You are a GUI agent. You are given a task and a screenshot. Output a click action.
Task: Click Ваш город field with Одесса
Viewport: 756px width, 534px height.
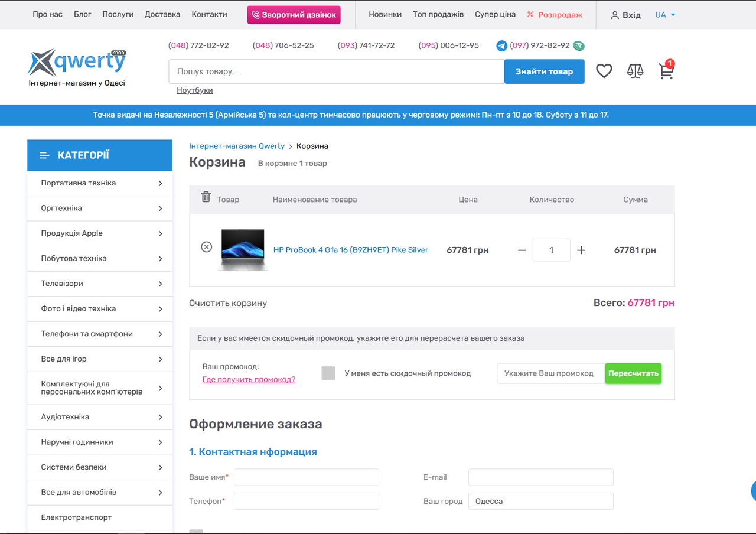(x=541, y=501)
